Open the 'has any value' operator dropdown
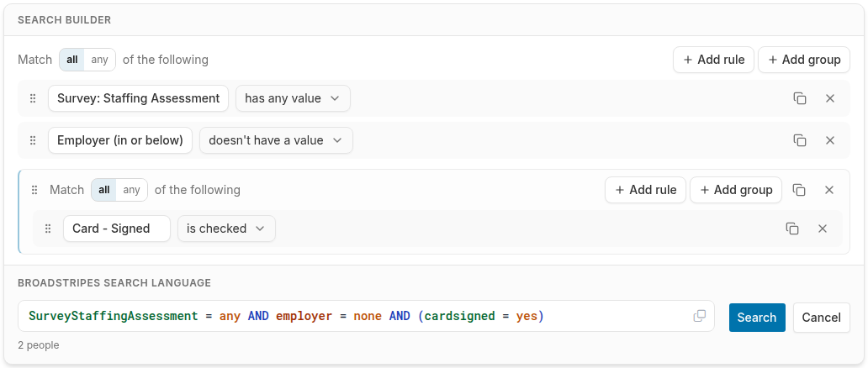The height and width of the screenshot is (368, 868). 293,98
